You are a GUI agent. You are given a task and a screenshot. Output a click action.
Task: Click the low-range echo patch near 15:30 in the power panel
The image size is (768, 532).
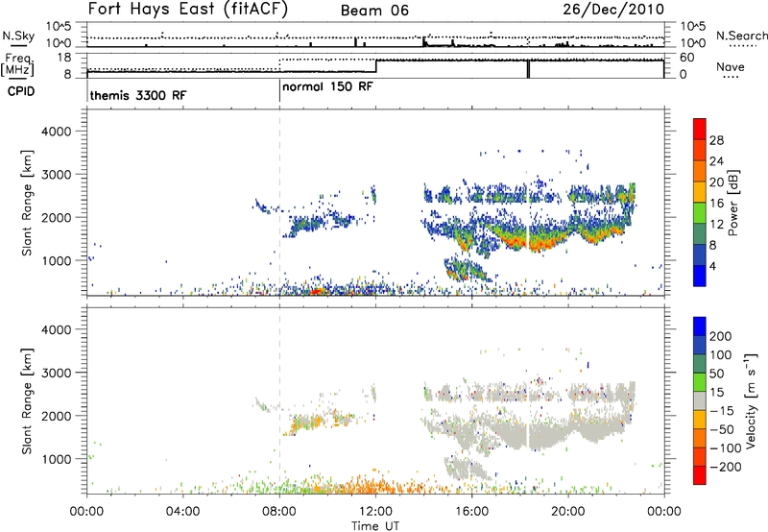click(x=466, y=270)
